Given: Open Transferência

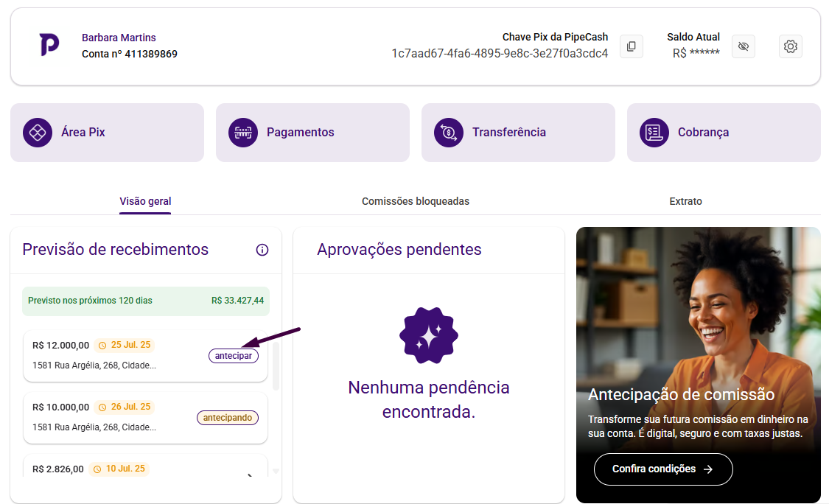Looking at the screenshot, I should (x=518, y=133).
